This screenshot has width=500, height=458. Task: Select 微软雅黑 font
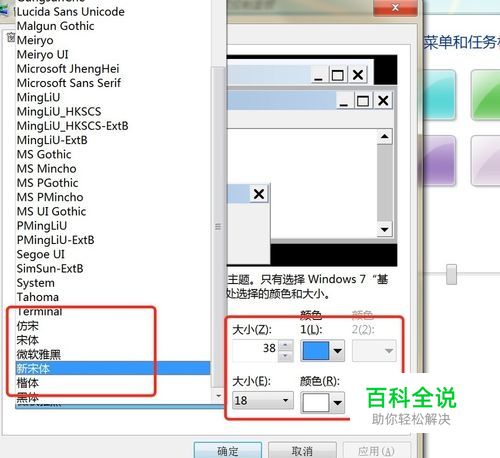[39, 354]
